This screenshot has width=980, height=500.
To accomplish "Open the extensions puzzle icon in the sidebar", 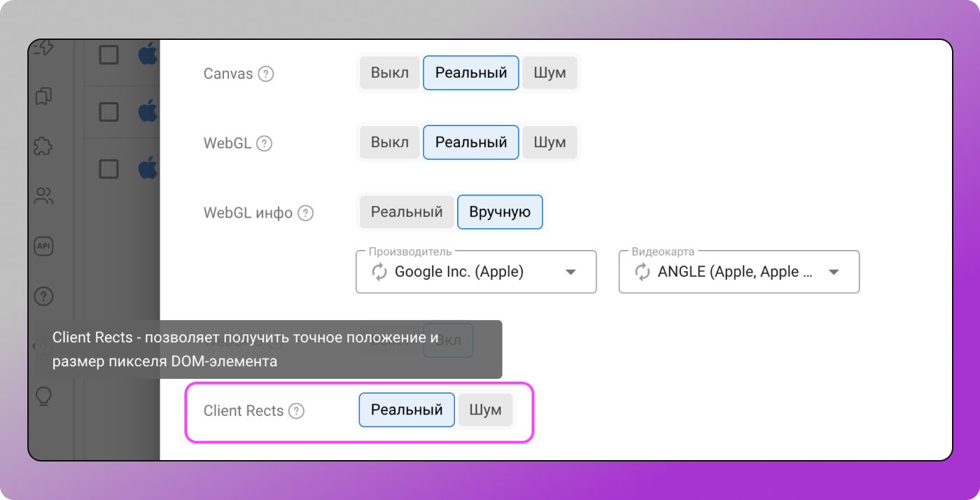I will click(x=43, y=146).
